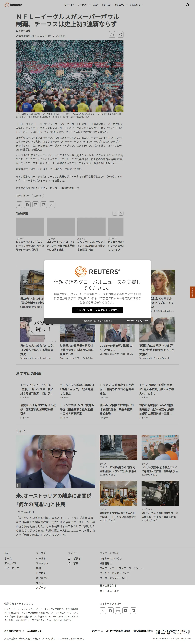
Task: Expand the さらに見る menu
Action: (136, 5)
